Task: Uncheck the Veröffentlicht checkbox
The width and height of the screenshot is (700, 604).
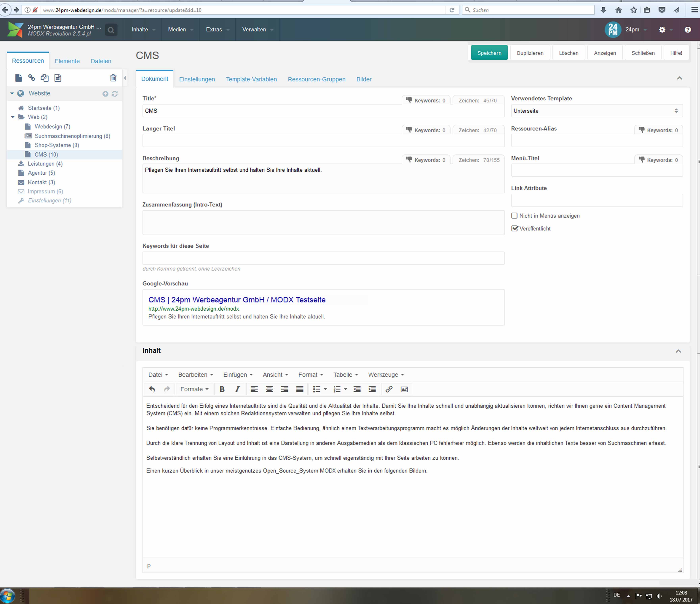Action: point(514,228)
